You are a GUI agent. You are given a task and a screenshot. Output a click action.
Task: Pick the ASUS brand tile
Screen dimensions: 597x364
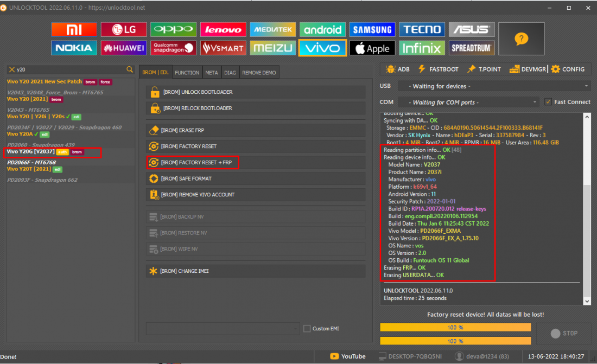coord(472,29)
